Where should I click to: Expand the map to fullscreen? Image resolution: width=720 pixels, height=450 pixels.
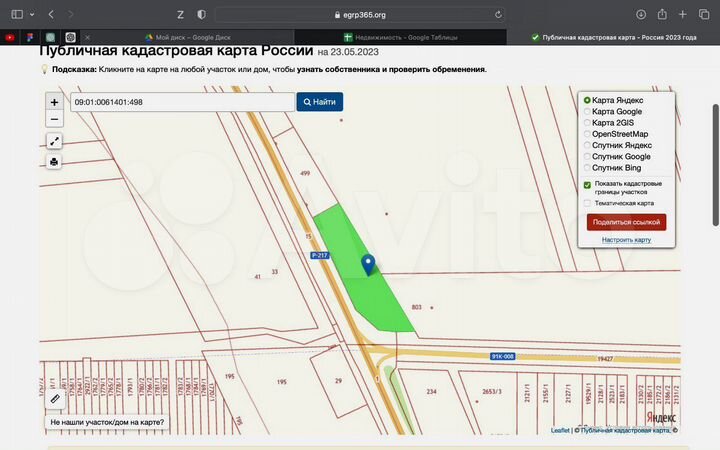(x=54, y=142)
